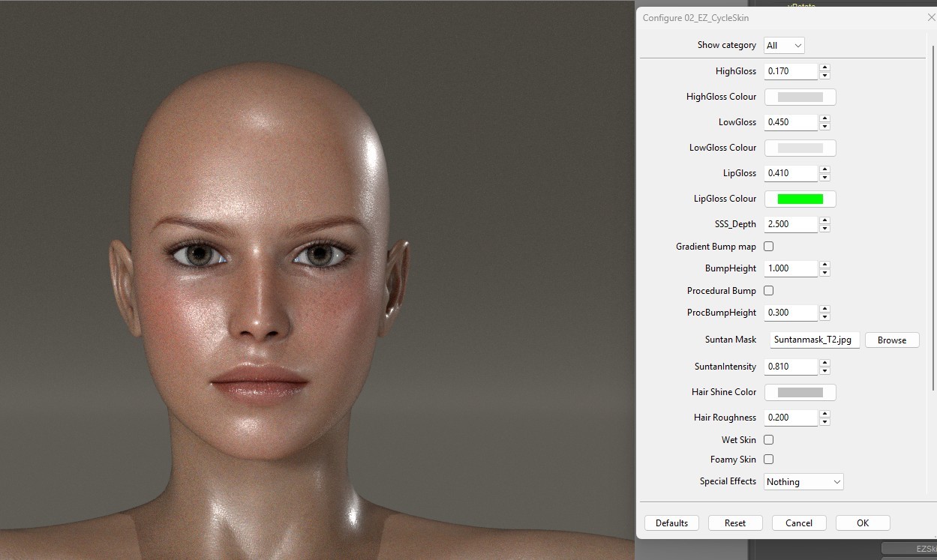Viewport: 937px width, 560px height.
Task: Click Browse to choose a Suntan Mask
Action: [x=891, y=340]
